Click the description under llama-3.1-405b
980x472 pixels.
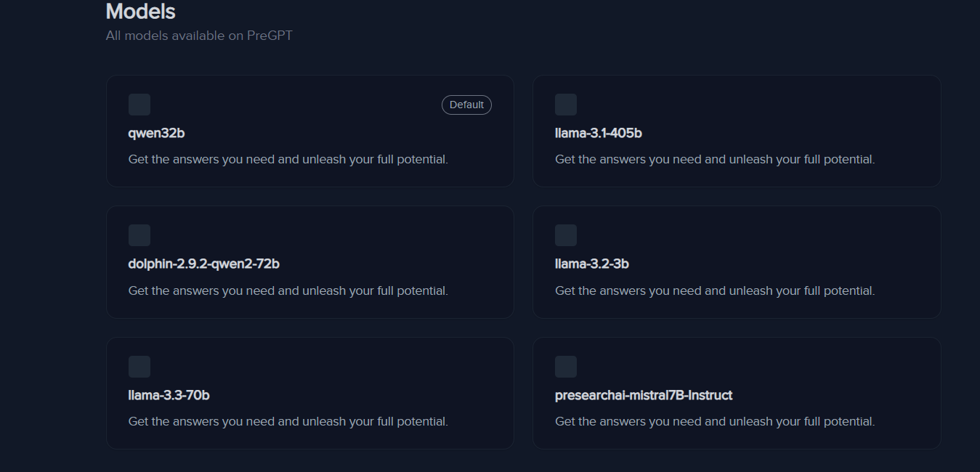[x=714, y=159]
